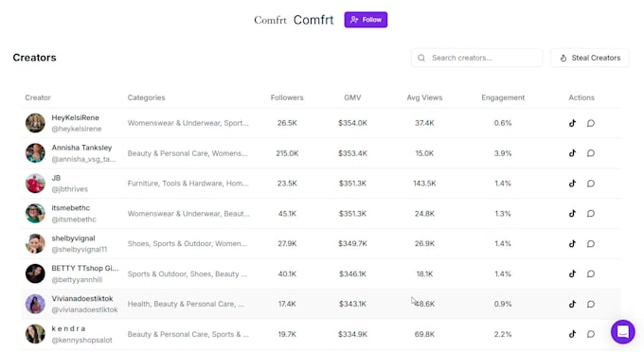644x352 pixels.
Task: Click the Avg Views column header
Action: 424,97
